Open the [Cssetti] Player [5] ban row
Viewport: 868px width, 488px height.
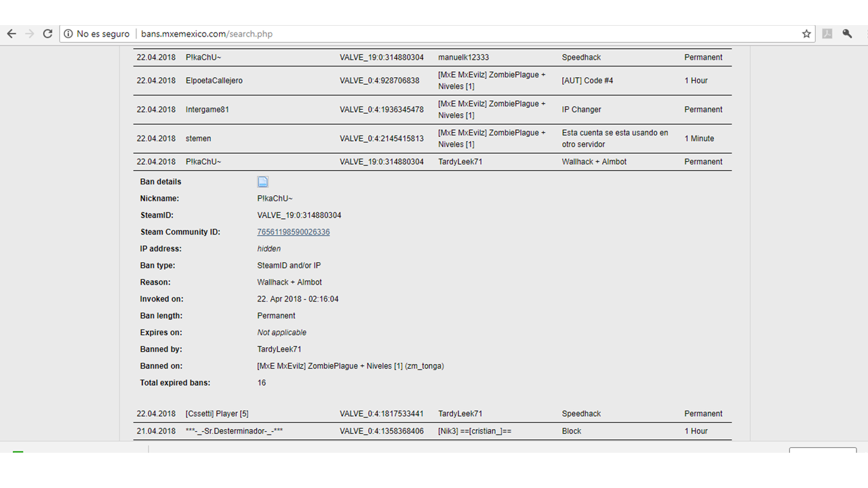tap(433, 414)
